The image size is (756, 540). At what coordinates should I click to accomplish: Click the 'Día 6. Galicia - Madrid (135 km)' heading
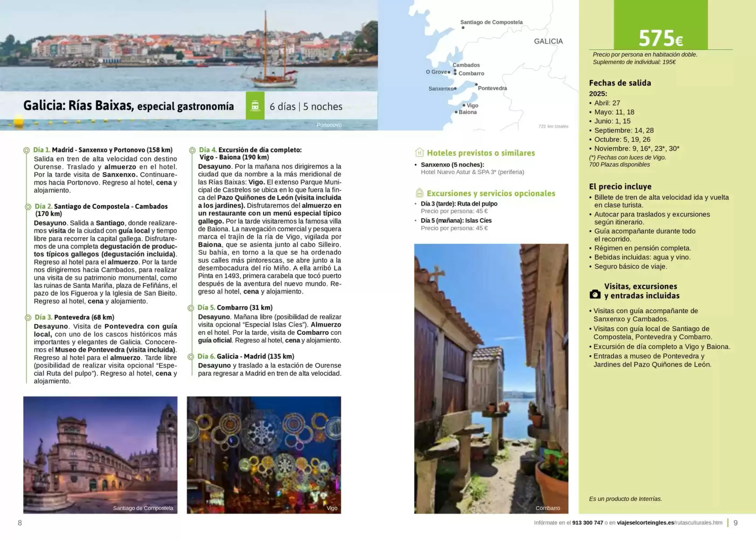click(246, 356)
